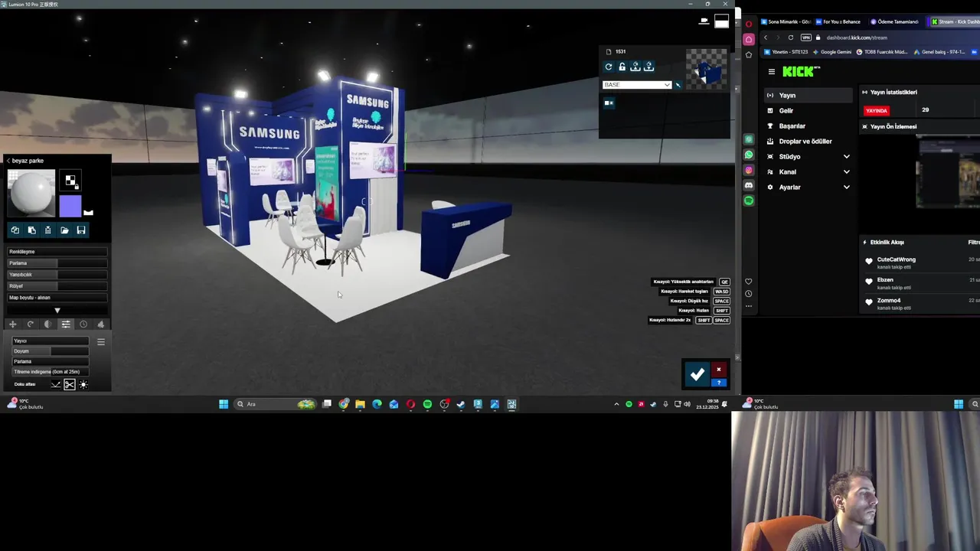
Task: Expand the Kanal section chevron
Action: click(x=846, y=172)
